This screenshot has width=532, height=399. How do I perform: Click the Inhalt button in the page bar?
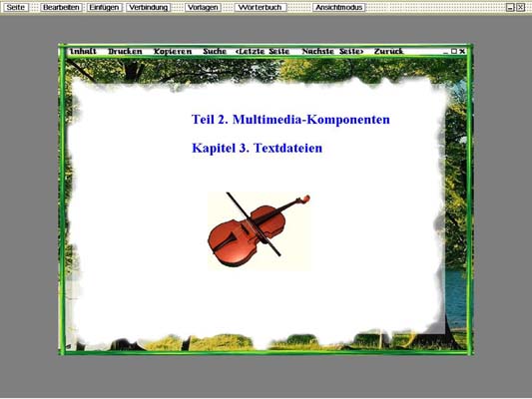point(83,51)
